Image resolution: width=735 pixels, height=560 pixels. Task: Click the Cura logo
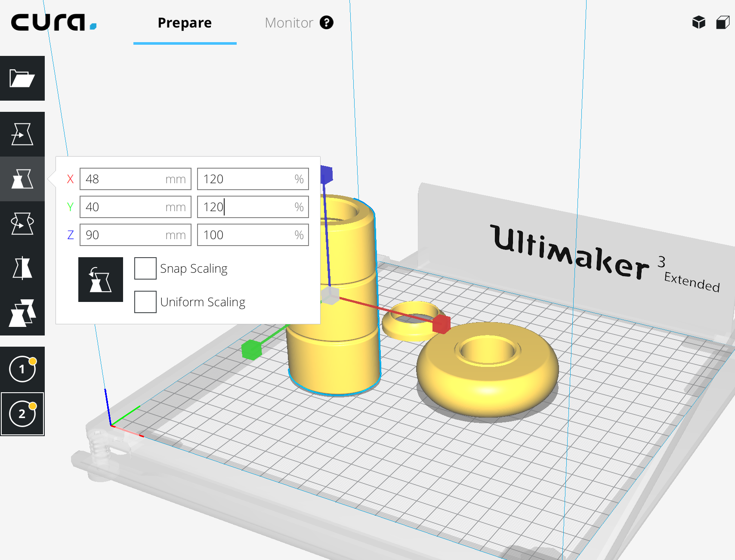54,22
